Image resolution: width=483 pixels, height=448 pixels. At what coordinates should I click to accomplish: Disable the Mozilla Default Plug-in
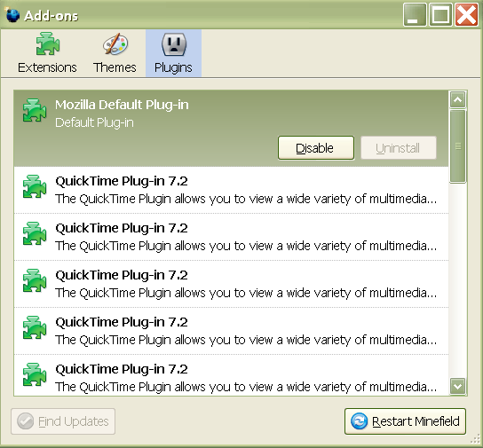pos(316,148)
